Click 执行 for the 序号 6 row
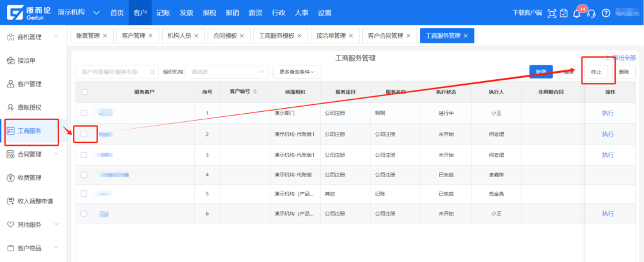Image resolution: width=644 pixels, height=262 pixels. tap(608, 214)
